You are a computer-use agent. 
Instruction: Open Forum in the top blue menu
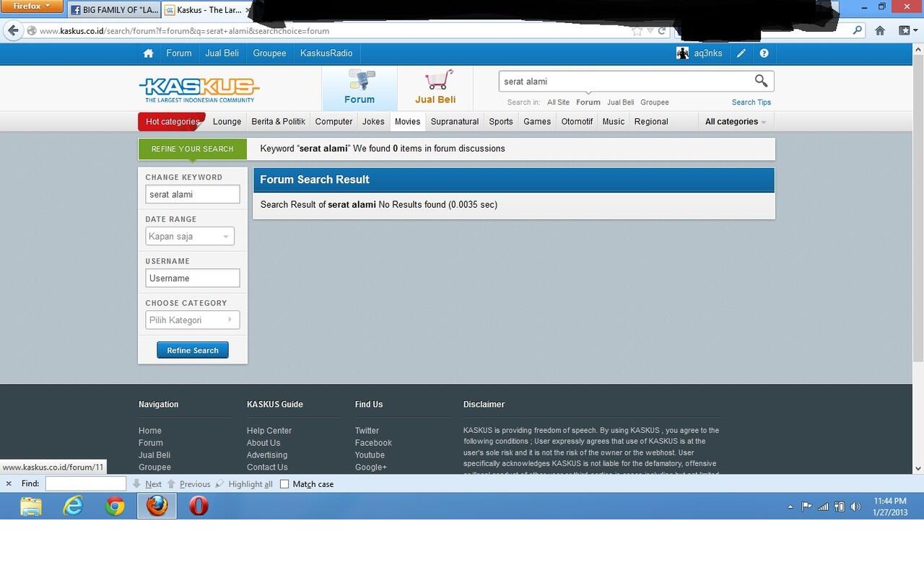(x=179, y=53)
